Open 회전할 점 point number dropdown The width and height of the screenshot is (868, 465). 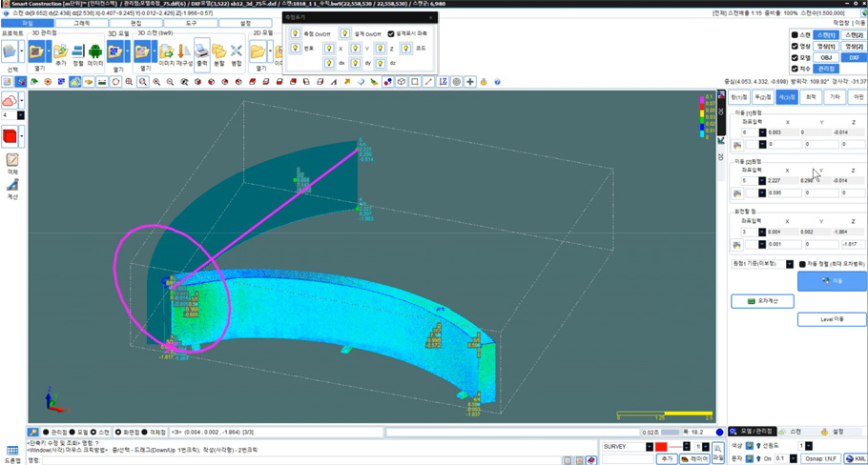(762, 232)
